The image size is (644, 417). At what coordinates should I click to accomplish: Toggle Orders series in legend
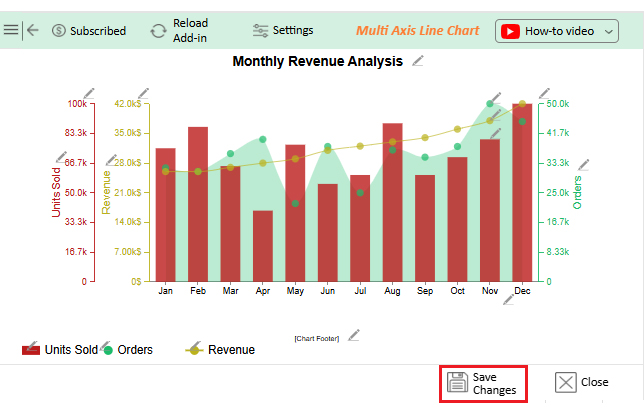point(128,349)
